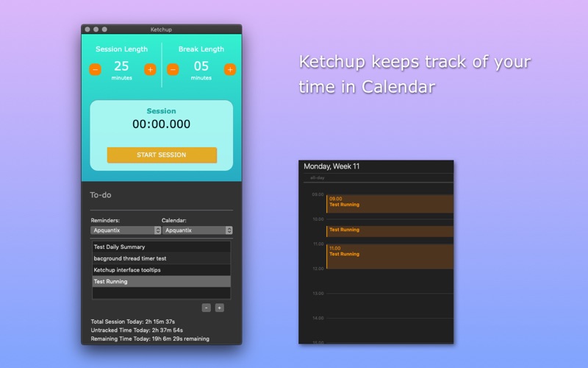Open the 11.00 Test Running calendar event
Image resolution: width=588 pixels, height=368 pixels.
[x=390, y=256]
